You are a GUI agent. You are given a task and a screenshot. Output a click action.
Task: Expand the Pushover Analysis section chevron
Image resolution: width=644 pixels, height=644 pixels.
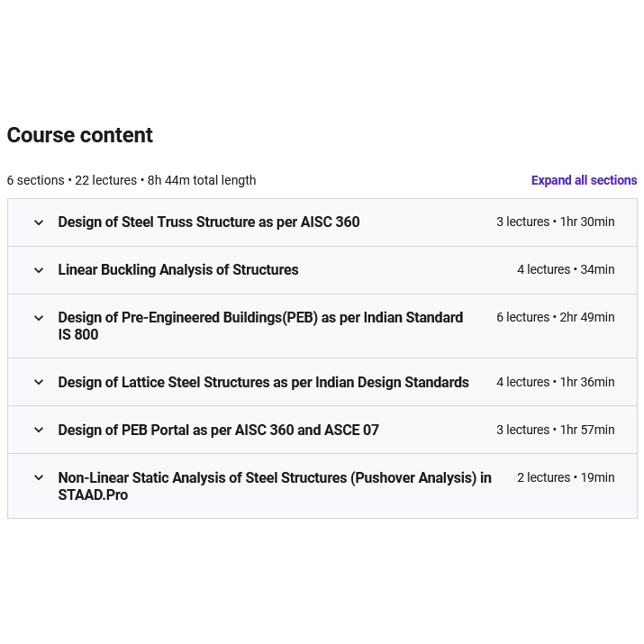[39, 477]
